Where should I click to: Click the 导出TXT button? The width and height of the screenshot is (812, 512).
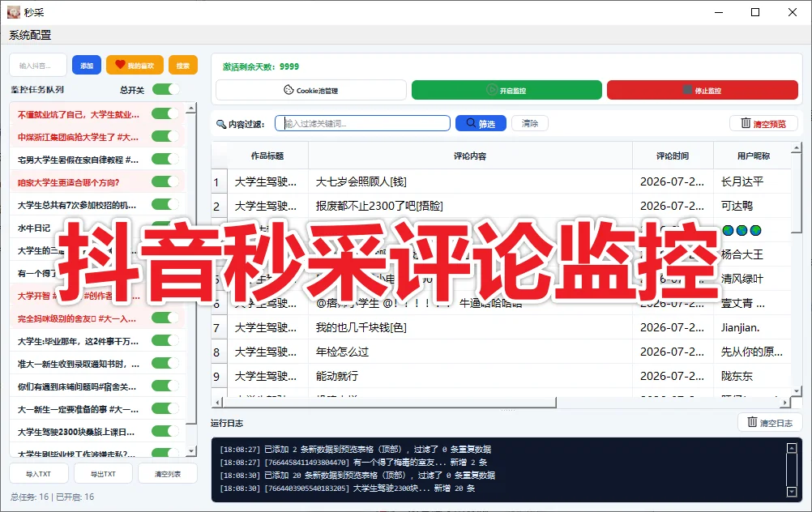[103, 474]
